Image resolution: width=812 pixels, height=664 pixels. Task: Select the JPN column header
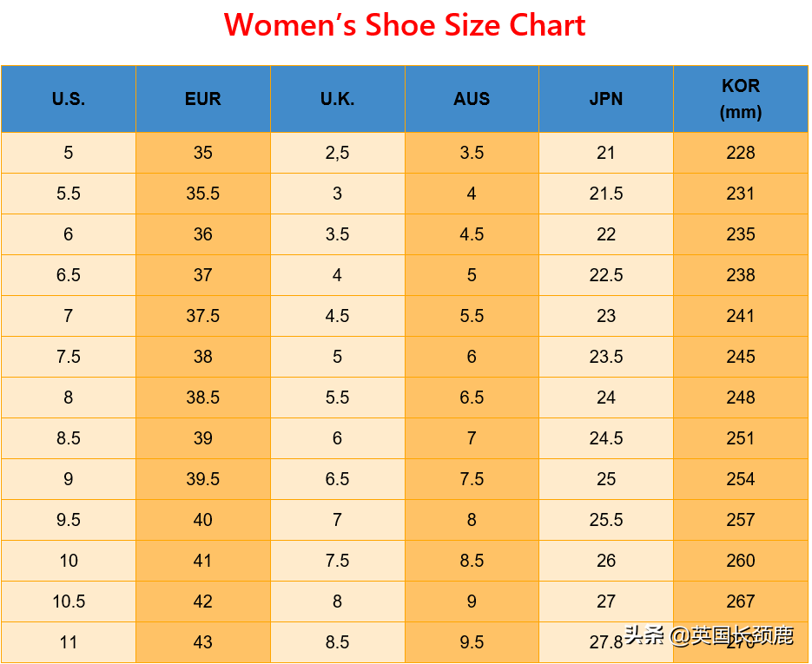(x=606, y=99)
